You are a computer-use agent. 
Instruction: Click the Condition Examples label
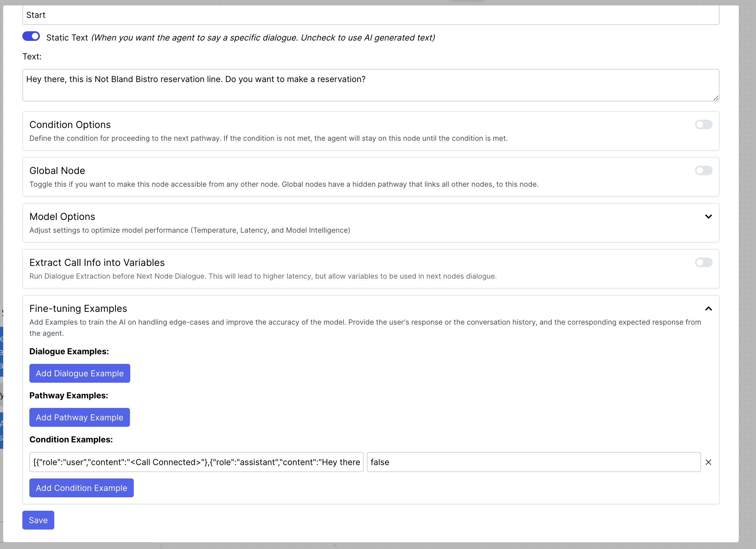71,440
